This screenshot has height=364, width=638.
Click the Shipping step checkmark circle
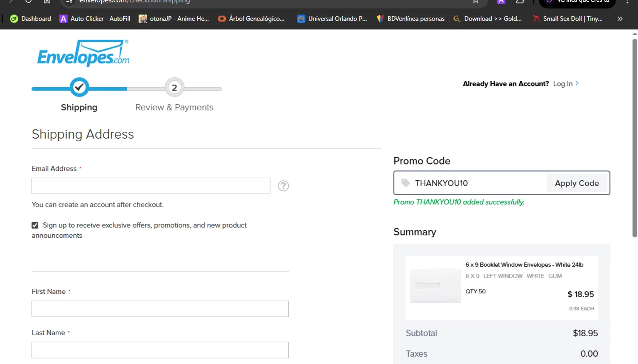click(79, 88)
